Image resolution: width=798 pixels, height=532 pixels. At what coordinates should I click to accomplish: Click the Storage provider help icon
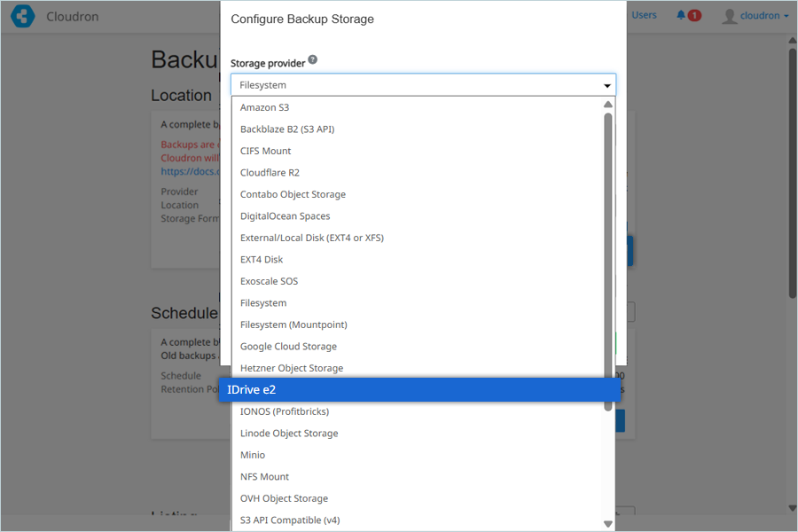pos(312,59)
